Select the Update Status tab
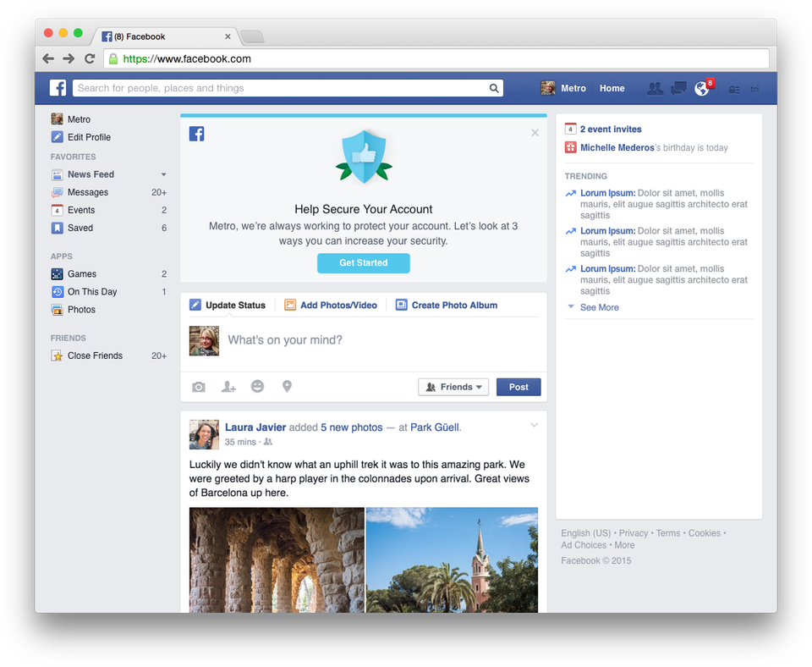812x667 pixels. (228, 306)
